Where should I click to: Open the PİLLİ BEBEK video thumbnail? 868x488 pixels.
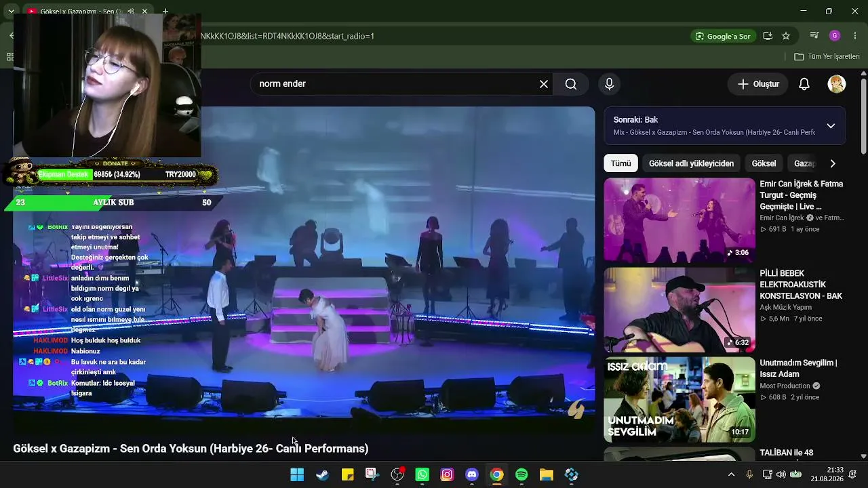point(679,310)
